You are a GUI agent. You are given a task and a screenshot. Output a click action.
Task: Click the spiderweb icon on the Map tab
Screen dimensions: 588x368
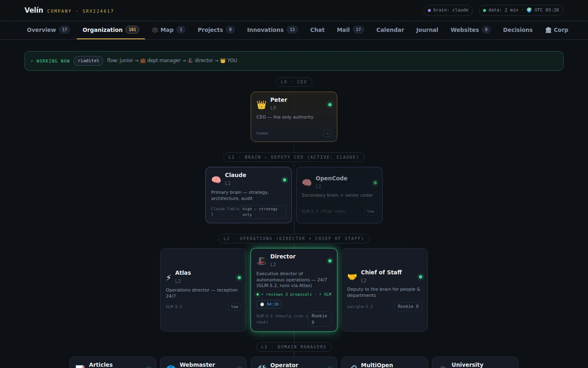point(155,30)
